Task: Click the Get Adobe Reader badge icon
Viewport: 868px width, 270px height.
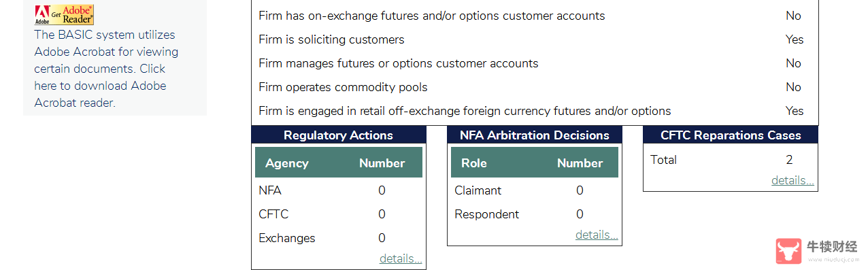Action: (x=64, y=14)
